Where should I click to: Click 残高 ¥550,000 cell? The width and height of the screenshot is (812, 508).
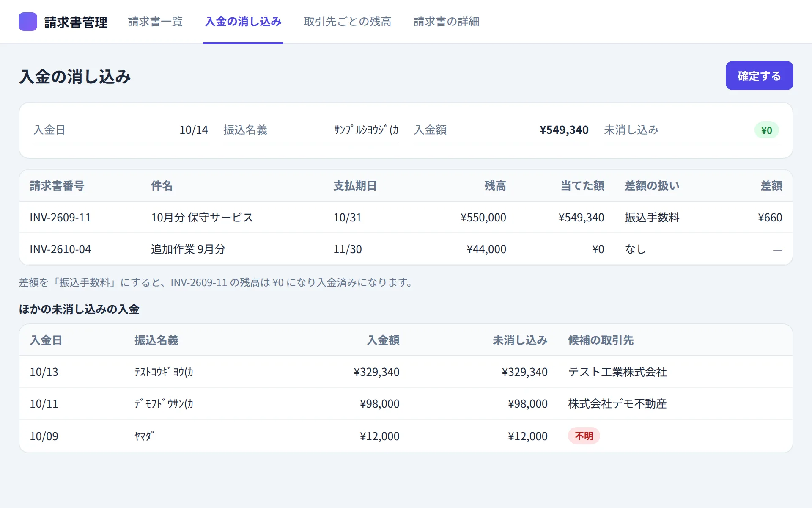point(483,218)
